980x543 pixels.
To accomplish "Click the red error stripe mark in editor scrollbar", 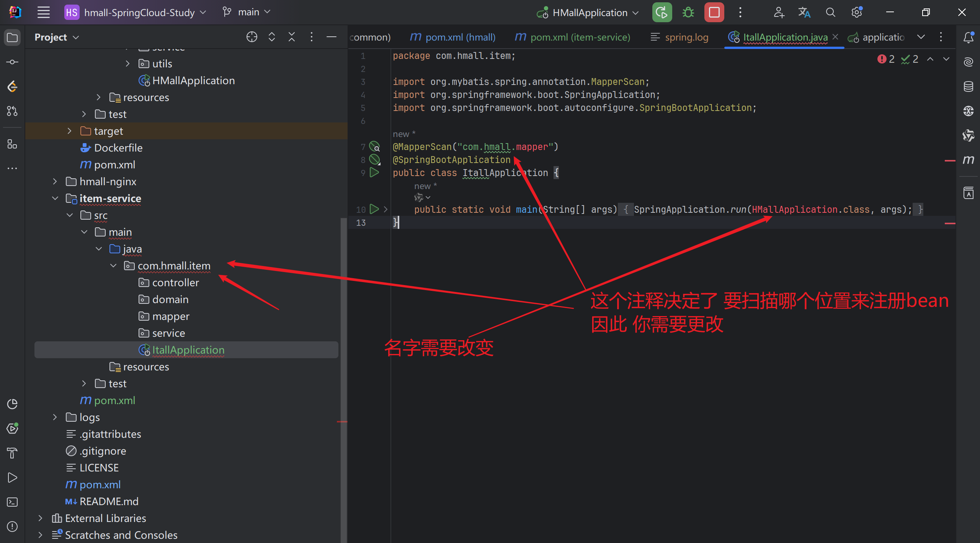I will [x=950, y=161].
